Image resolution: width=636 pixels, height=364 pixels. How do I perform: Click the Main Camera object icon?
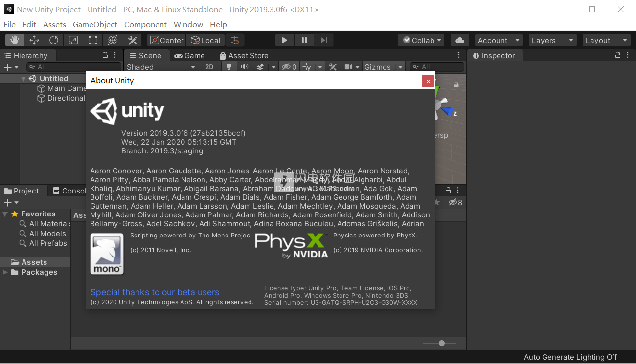coord(41,88)
